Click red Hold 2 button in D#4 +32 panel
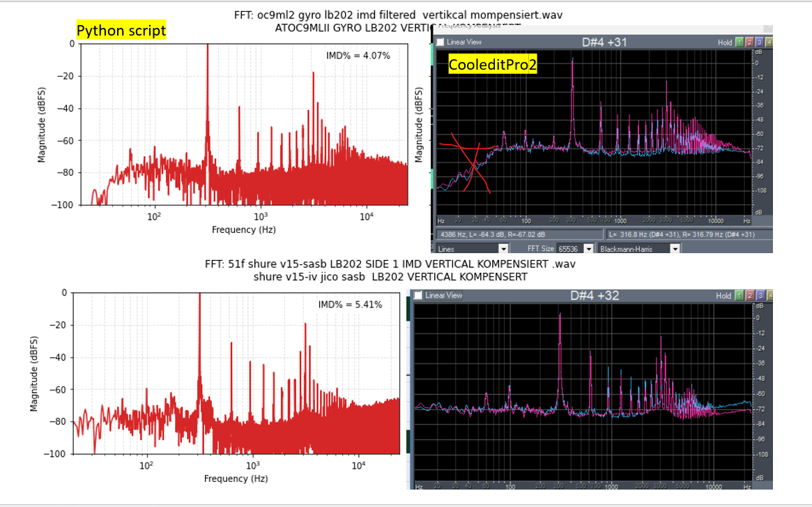 749,296
